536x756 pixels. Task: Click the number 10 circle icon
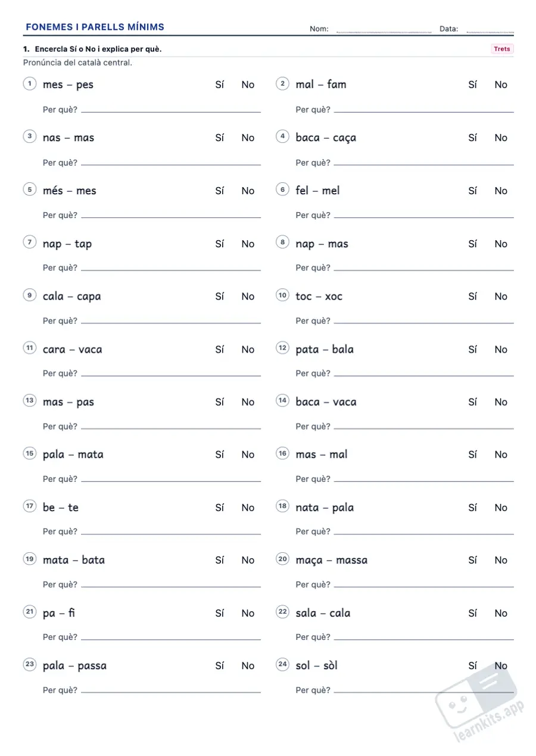click(x=282, y=295)
